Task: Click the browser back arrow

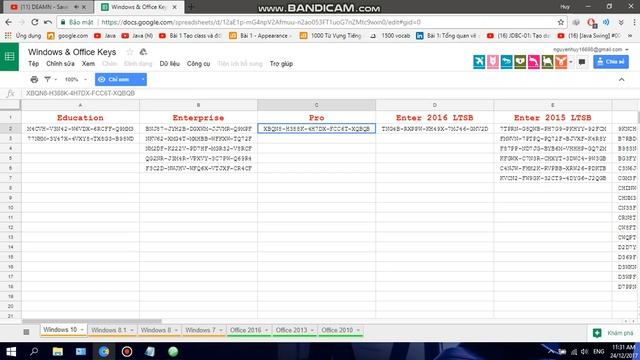Action: click(9, 22)
